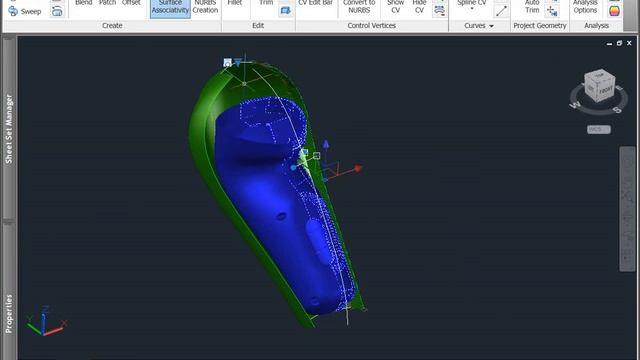Image resolution: width=640 pixels, height=360 pixels.
Task: Click the blue icon right of Hide CV
Action: pos(439,11)
